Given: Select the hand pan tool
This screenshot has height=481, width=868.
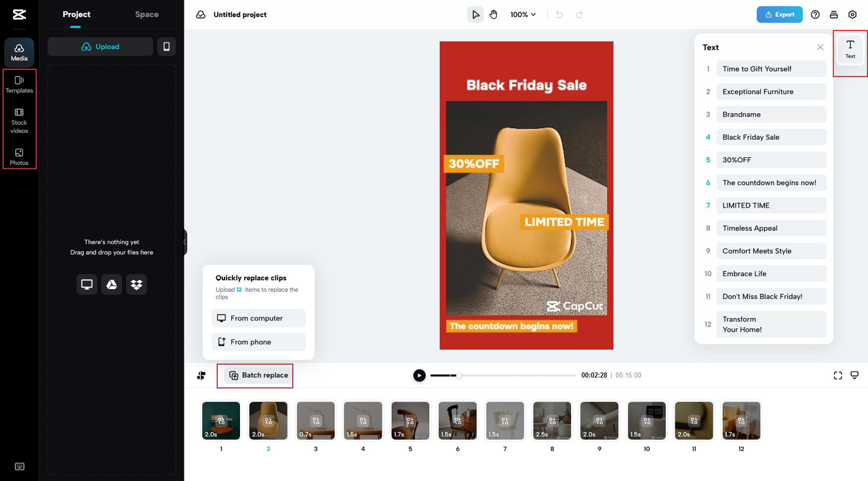Looking at the screenshot, I should coord(494,14).
